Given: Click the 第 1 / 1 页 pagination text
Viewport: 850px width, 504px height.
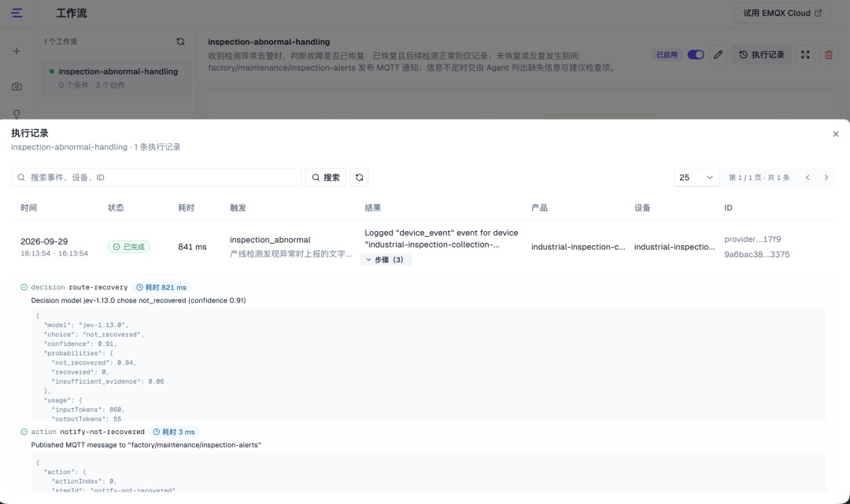Looking at the screenshot, I should pyautogui.click(x=759, y=178).
